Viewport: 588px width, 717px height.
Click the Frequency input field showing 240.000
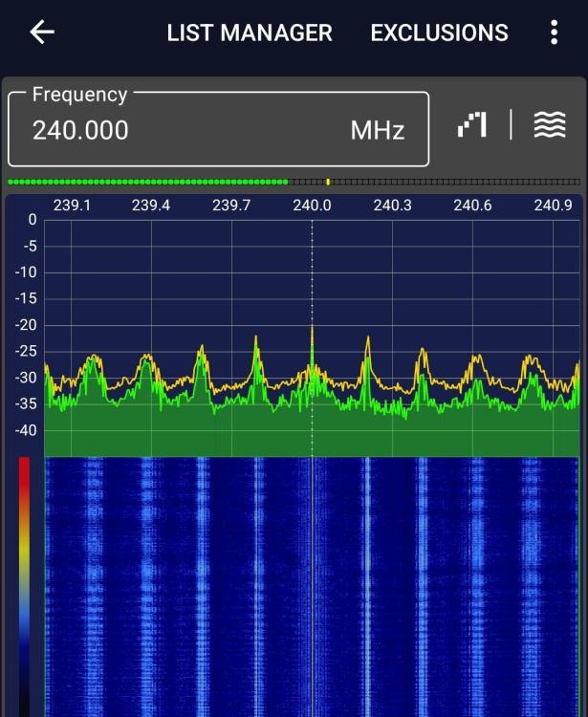[219, 129]
